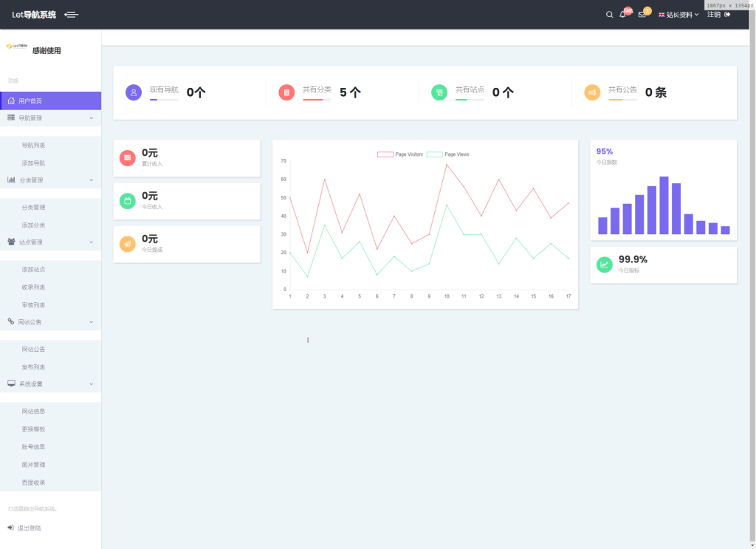
Task: Click the purple user icon beside 现有导航
Action: [134, 92]
